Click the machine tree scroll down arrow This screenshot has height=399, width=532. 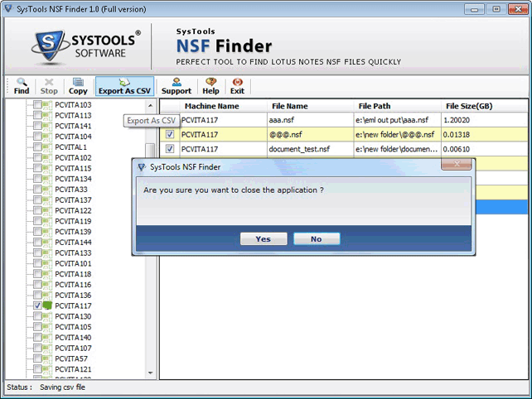click(150, 373)
